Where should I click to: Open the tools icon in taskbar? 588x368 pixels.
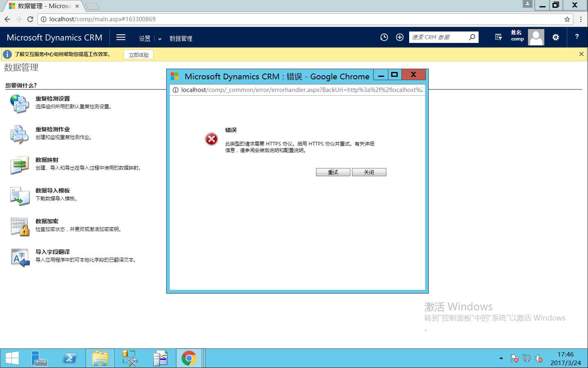(130, 359)
